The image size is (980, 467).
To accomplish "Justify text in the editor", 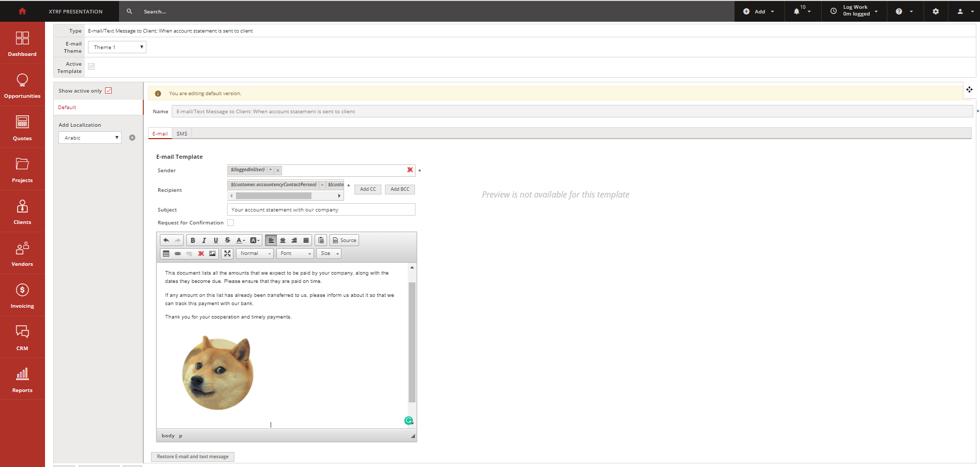I will 306,240.
